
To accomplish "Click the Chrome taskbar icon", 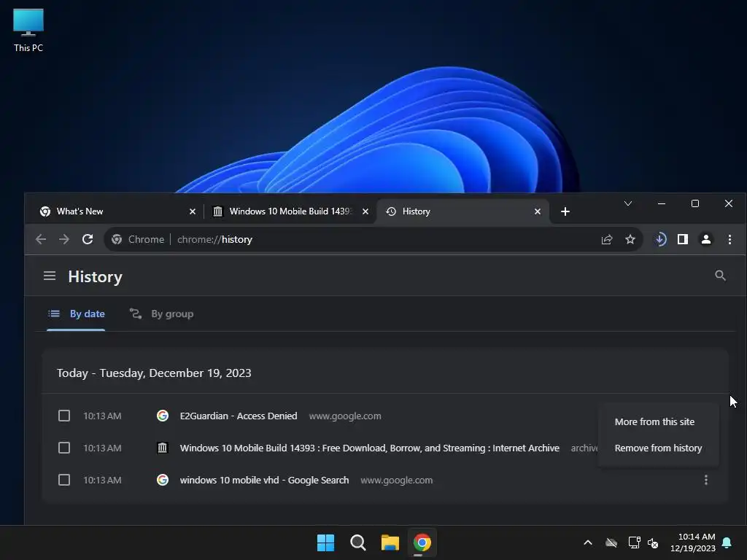I will pyautogui.click(x=422, y=542).
